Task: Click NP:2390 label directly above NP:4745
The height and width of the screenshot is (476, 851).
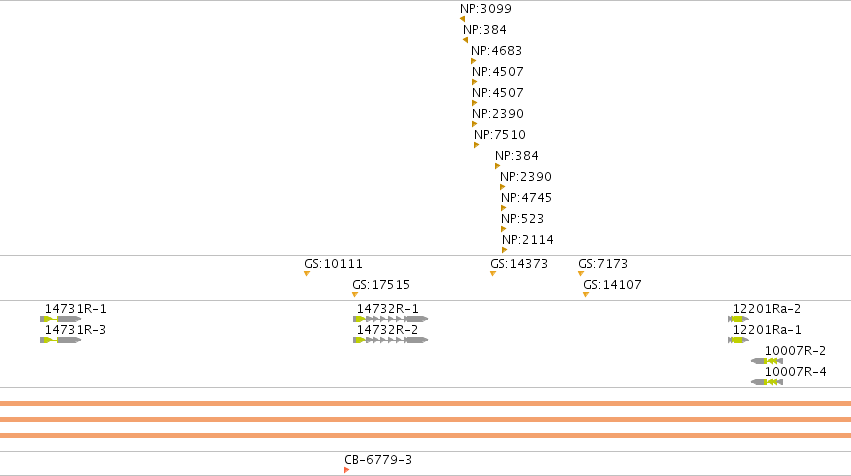Action: [x=525, y=176]
